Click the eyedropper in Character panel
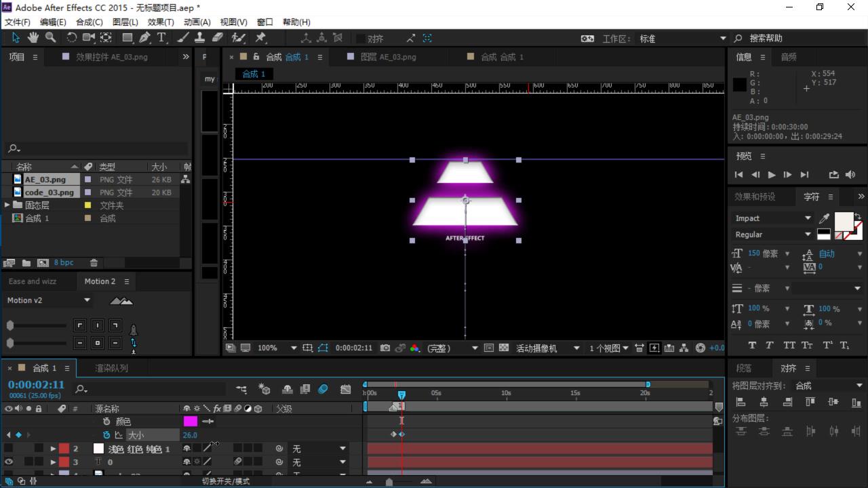Image resolution: width=868 pixels, height=488 pixels. coord(825,218)
